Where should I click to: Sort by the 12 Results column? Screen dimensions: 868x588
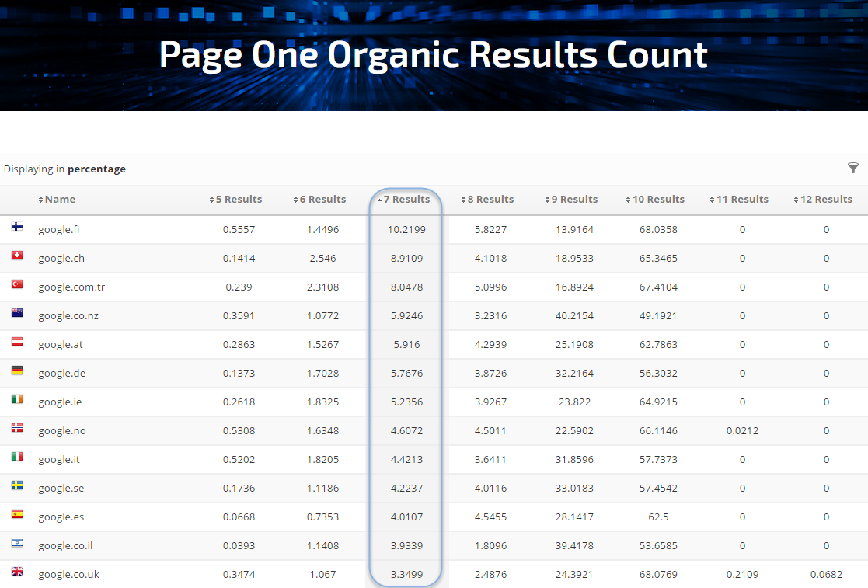[823, 199]
